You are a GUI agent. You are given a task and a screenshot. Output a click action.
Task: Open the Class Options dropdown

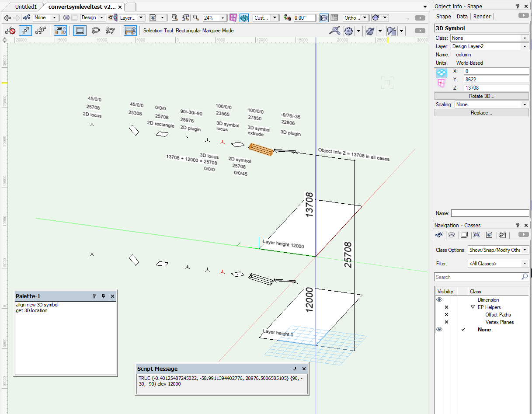(x=498, y=250)
